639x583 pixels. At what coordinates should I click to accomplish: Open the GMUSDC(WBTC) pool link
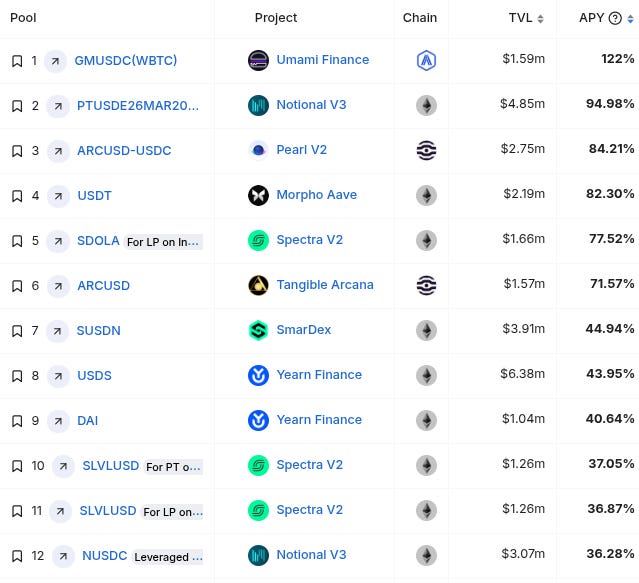[126, 61]
